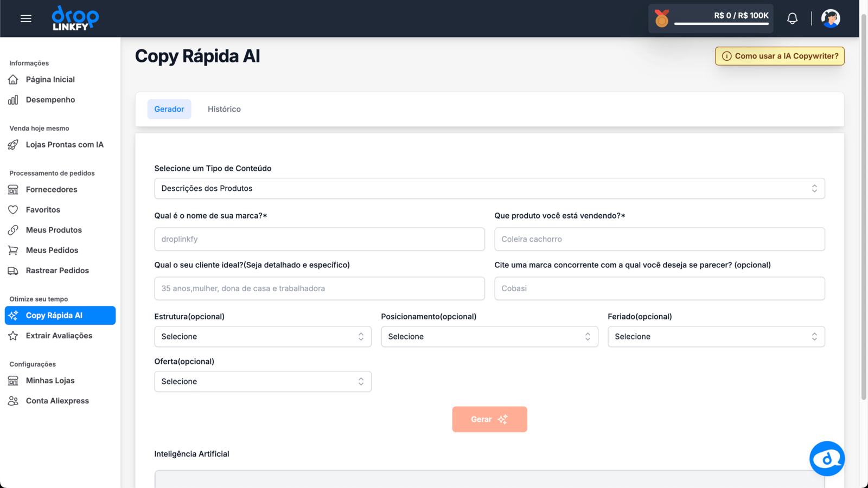
Task: Open Como usar a IA Copywriter help
Action: point(780,56)
